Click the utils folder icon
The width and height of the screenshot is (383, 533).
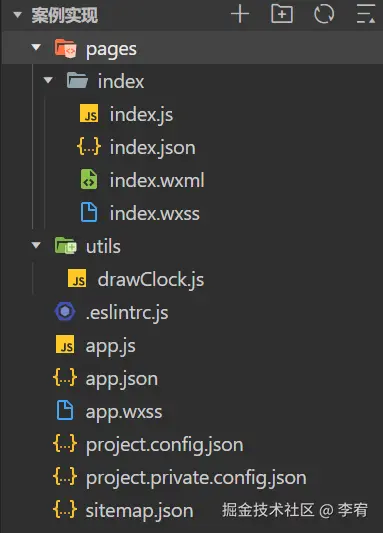[65, 245]
